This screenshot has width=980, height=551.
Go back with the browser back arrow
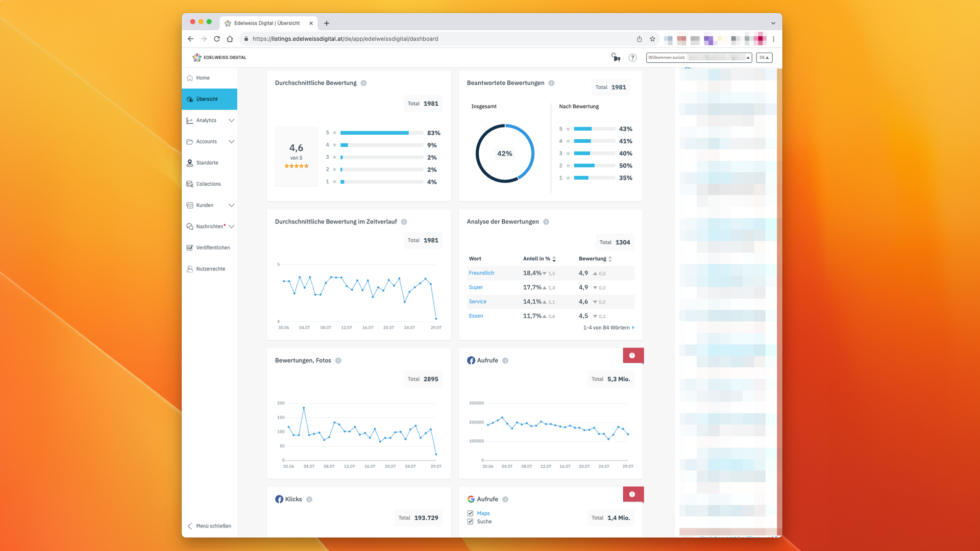click(x=190, y=39)
